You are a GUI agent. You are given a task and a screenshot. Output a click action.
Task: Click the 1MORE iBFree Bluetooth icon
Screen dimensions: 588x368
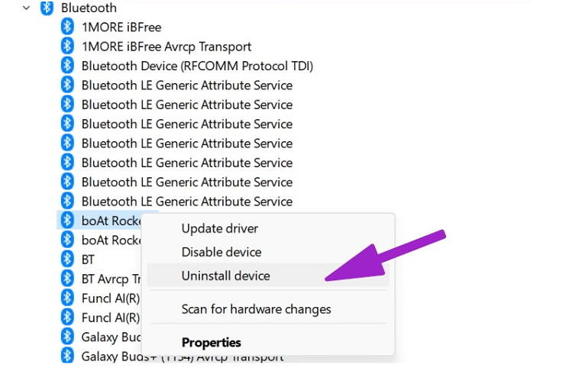[67, 27]
